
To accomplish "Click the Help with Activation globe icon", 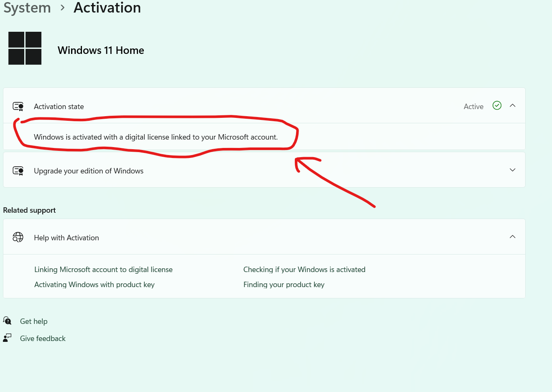I will pos(18,237).
